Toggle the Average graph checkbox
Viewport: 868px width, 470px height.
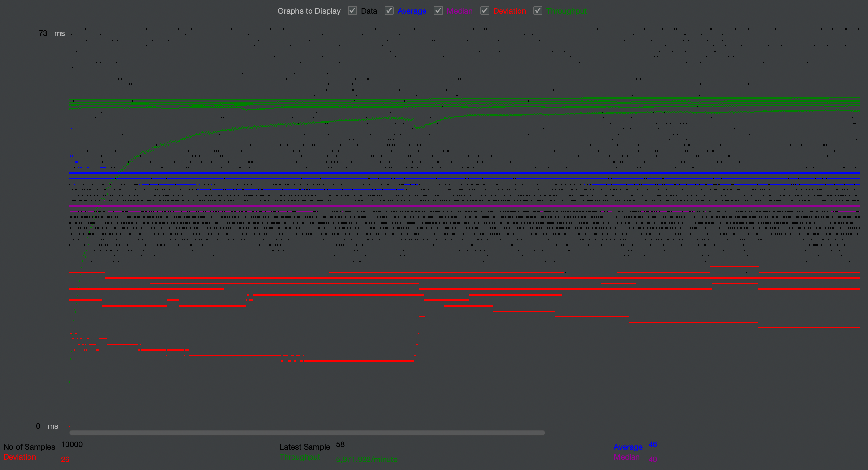(389, 11)
